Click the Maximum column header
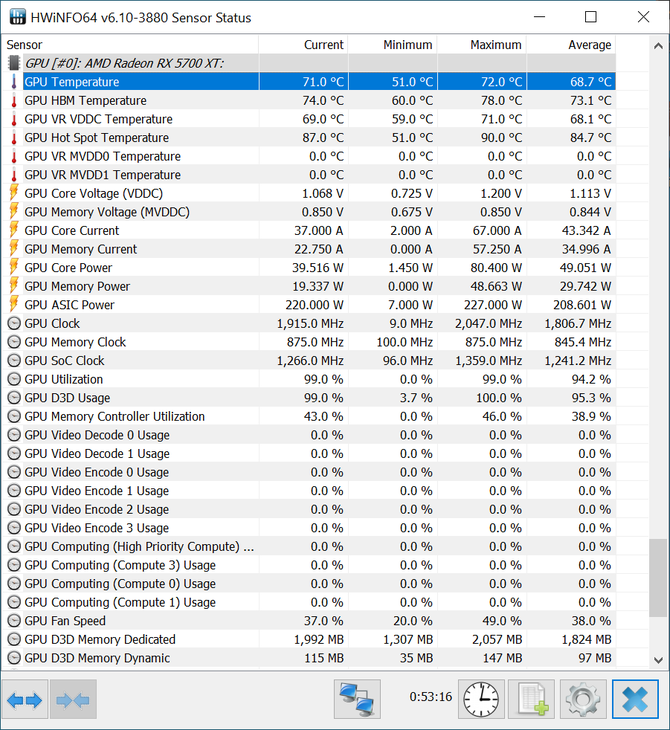This screenshot has height=730, width=670. click(x=482, y=45)
